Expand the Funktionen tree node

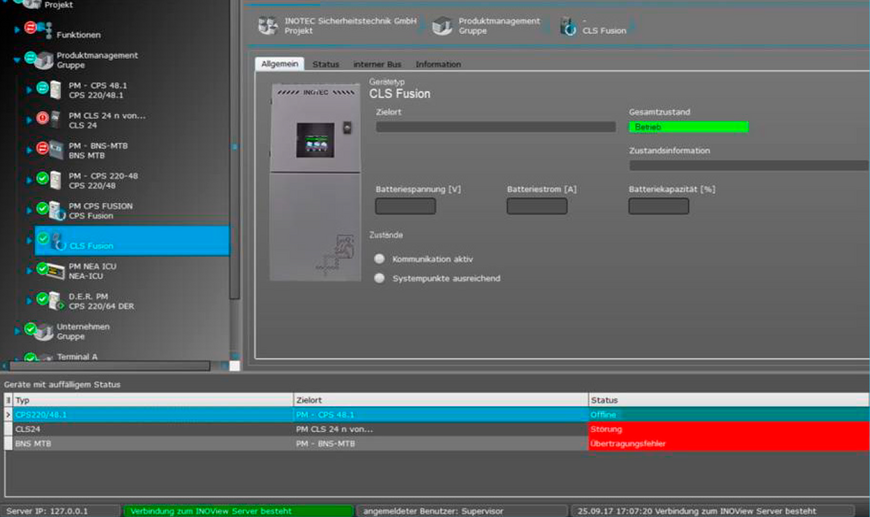[x=17, y=30]
